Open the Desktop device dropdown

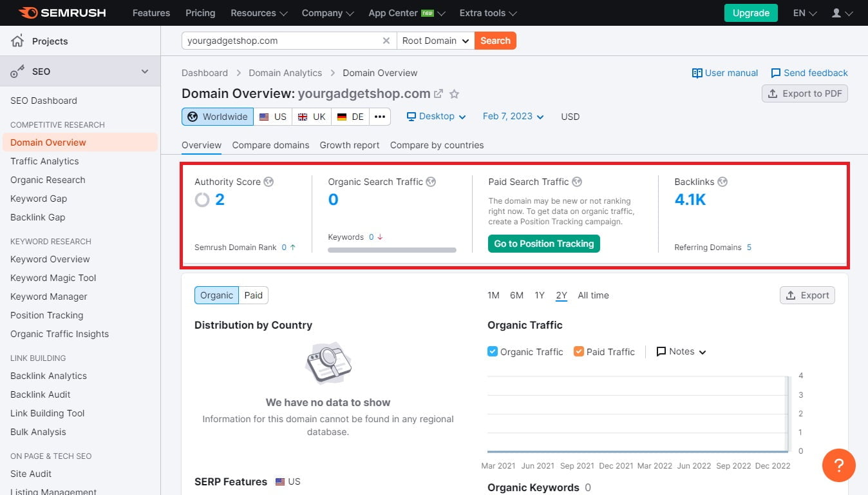(x=436, y=117)
